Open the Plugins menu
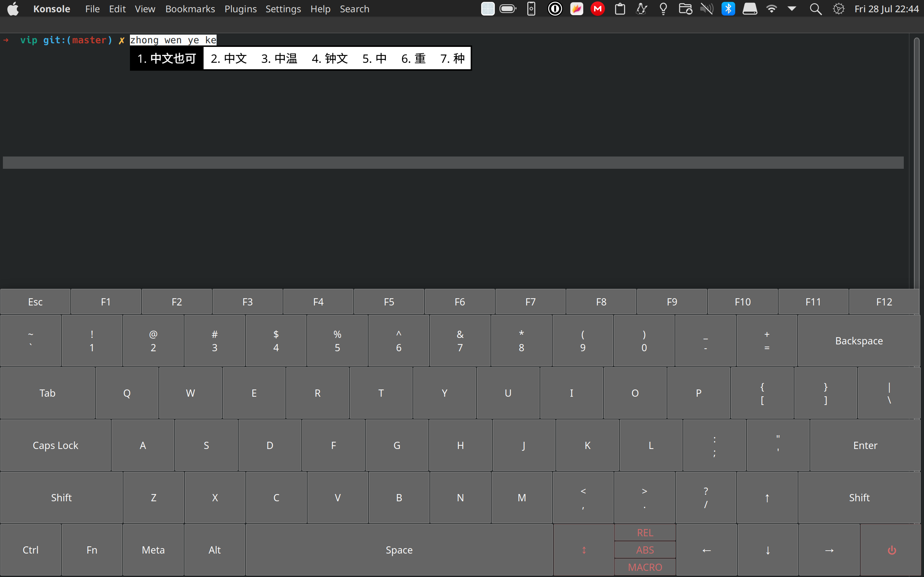 pyautogui.click(x=240, y=9)
